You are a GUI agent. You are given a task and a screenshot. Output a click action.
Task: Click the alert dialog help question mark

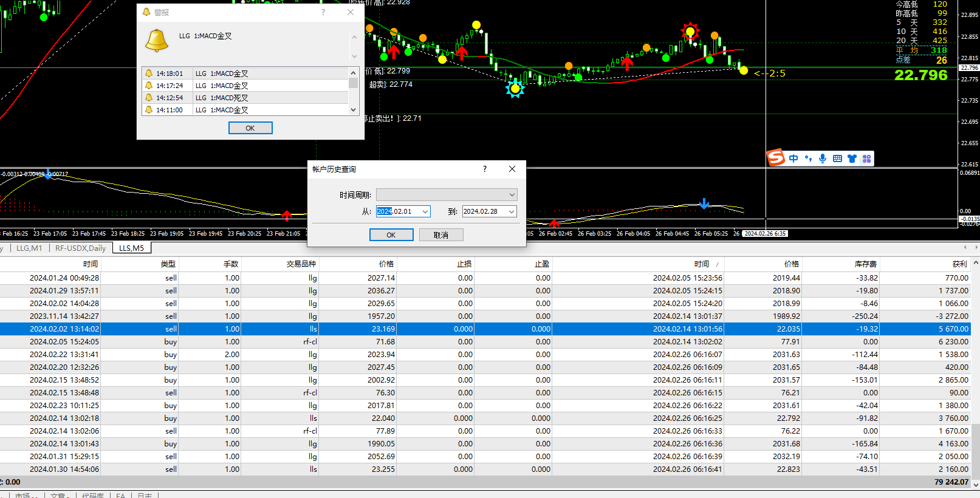[323, 12]
